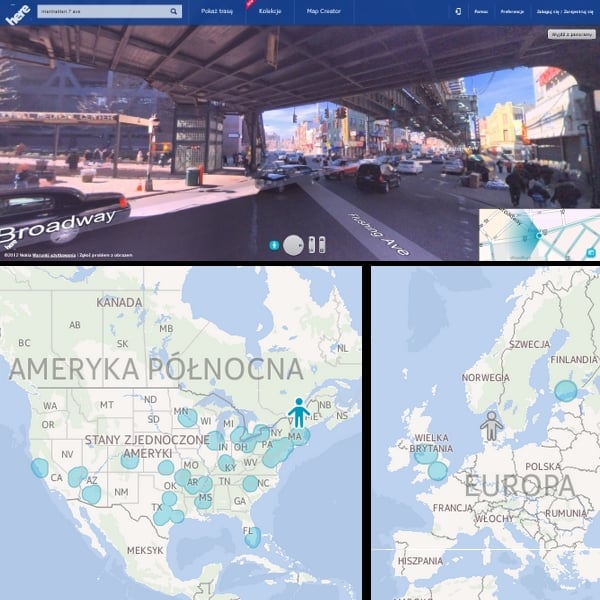
Task: Click the here logo in the header
Action: tap(18, 14)
